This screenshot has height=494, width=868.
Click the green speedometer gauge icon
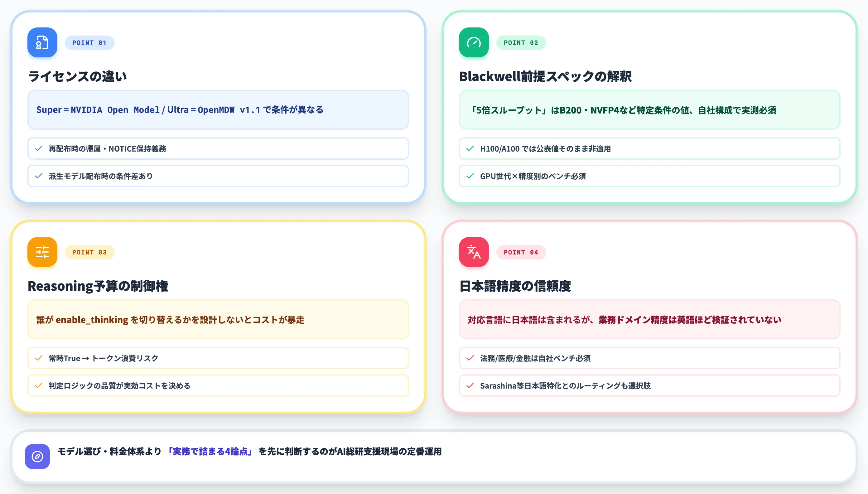[474, 42]
